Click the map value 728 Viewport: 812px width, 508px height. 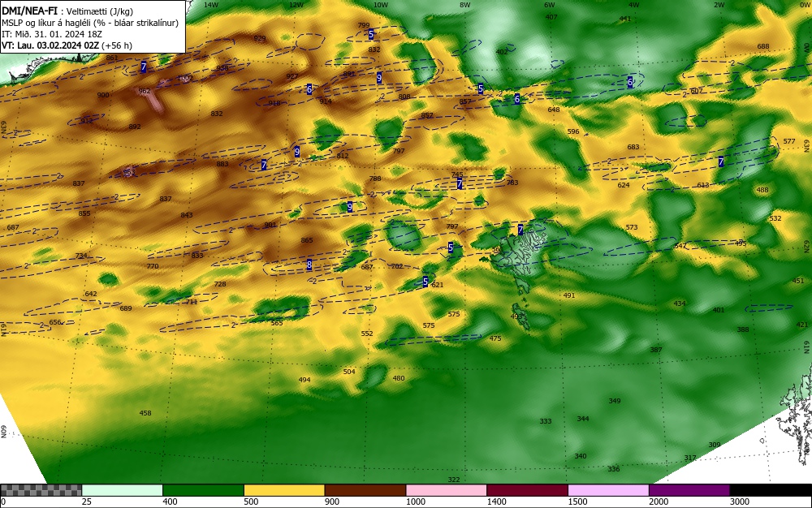pos(220,284)
